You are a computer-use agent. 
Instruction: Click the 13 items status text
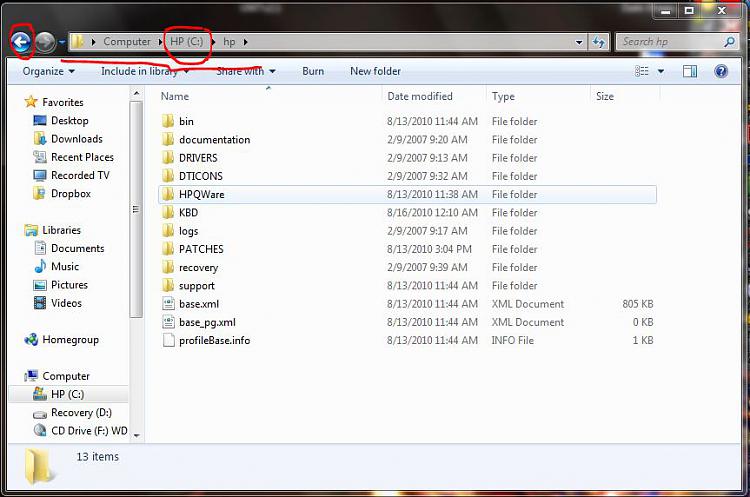click(x=98, y=457)
